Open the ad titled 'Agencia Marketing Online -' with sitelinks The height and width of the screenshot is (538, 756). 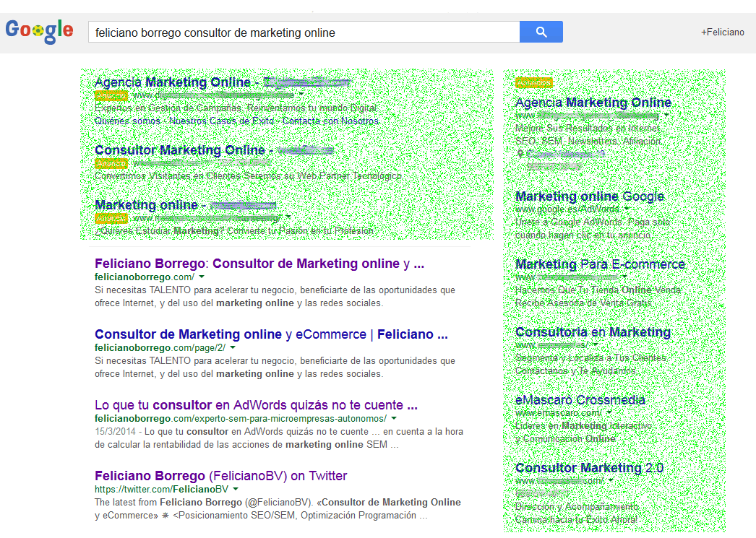(x=222, y=82)
